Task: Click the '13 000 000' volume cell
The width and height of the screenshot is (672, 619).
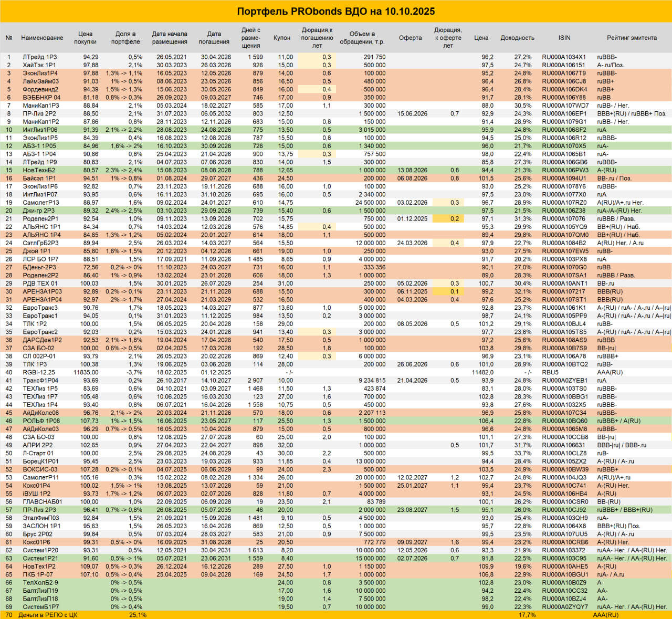Action: (x=370, y=461)
